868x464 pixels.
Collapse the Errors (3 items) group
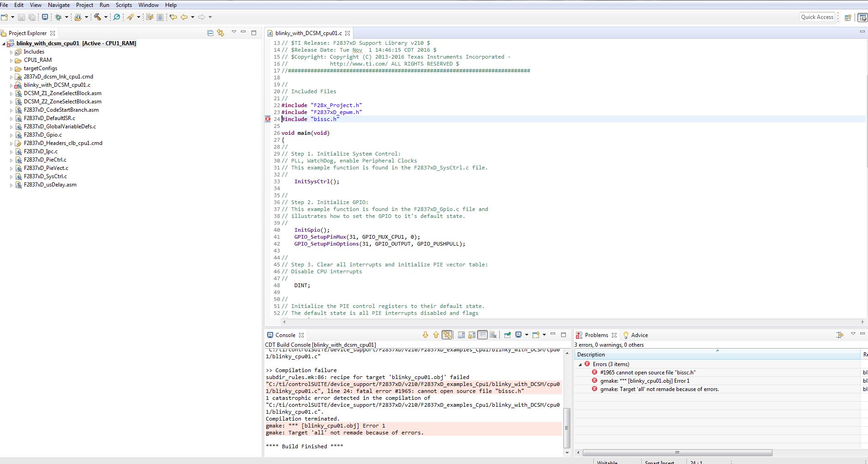click(x=580, y=365)
